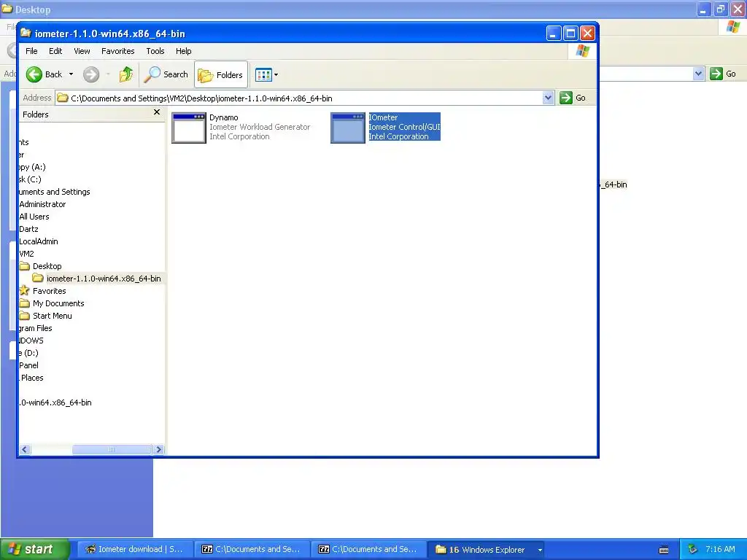Open the File menu
Viewport: 747px width, 560px height.
point(31,51)
